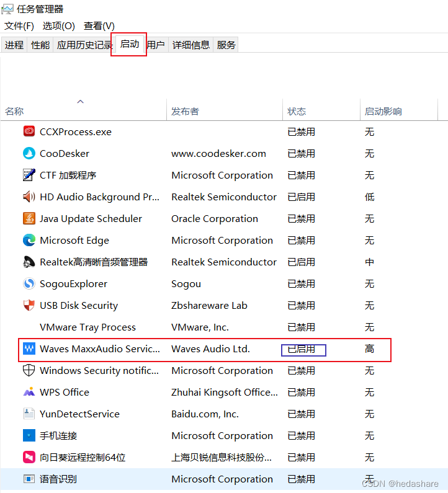Click www.coodesker.com publisher text
This screenshot has width=448, height=493.
pos(218,153)
